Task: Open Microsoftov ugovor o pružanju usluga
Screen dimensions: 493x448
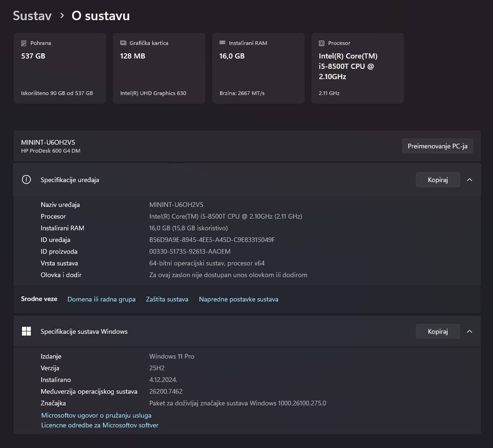Action: point(96,415)
